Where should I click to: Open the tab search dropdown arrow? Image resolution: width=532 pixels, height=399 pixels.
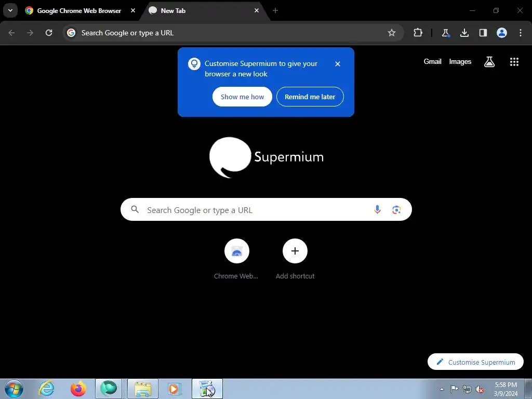coord(10,10)
